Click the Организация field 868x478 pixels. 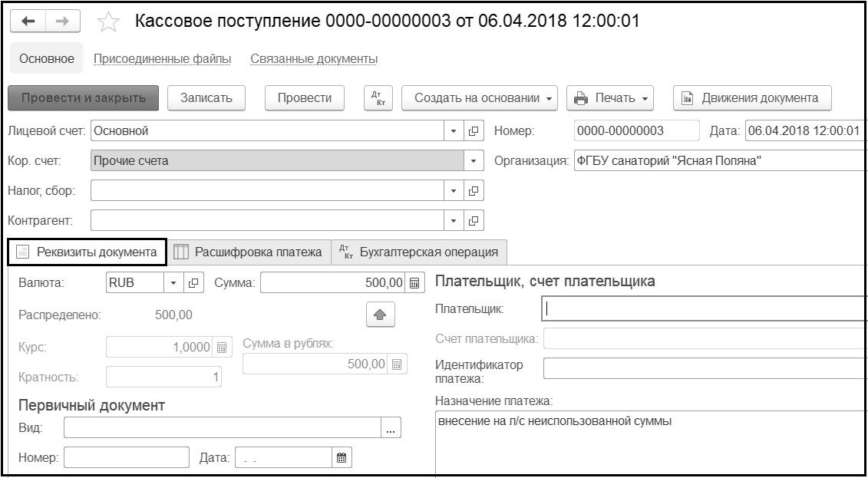coord(720,161)
